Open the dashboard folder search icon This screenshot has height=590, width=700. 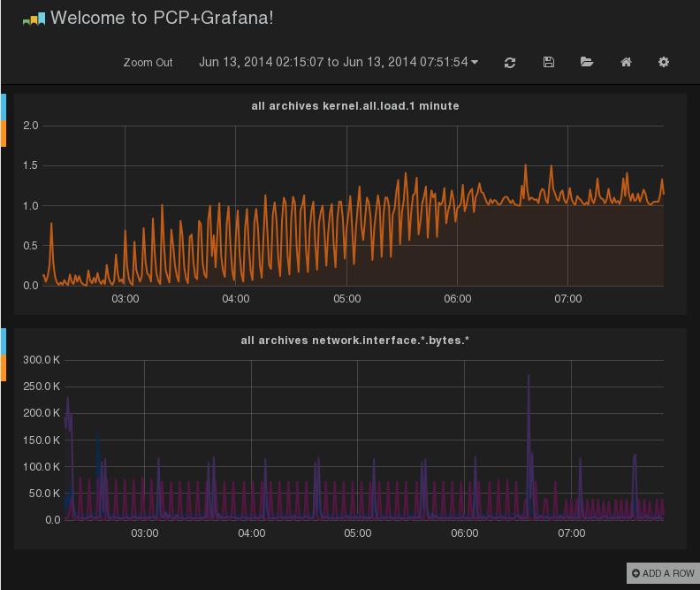click(x=587, y=62)
